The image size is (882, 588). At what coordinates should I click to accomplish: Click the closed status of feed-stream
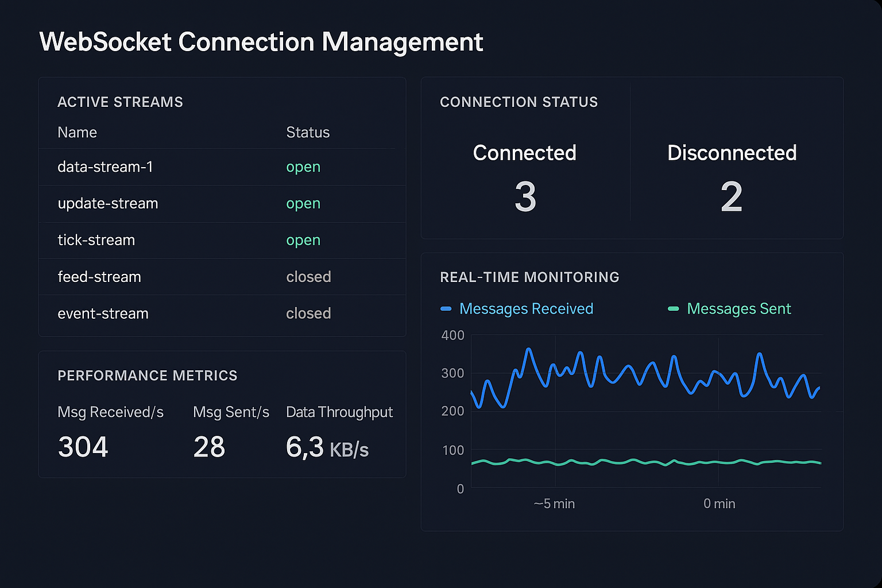click(x=308, y=277)
